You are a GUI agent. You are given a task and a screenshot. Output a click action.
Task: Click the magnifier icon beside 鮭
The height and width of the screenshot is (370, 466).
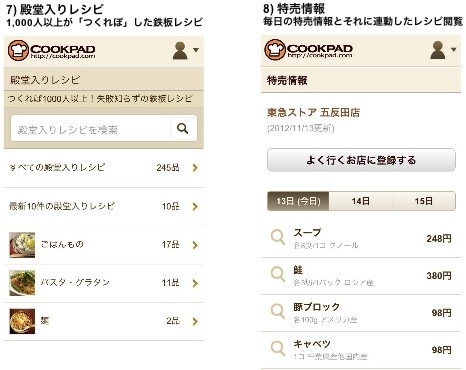click(278, 275)
